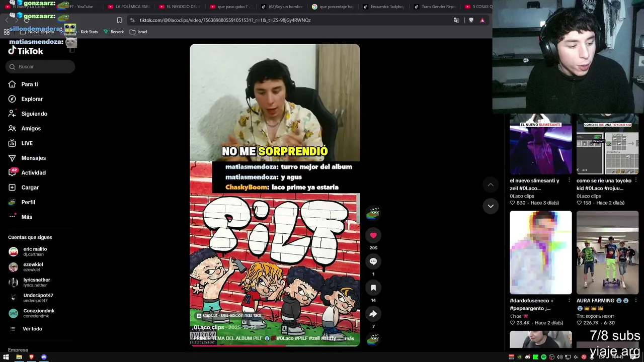Viewport: 644px width, 362px height.
Task: Like the video with the heart icon
Action: click(x=373, y=235)
